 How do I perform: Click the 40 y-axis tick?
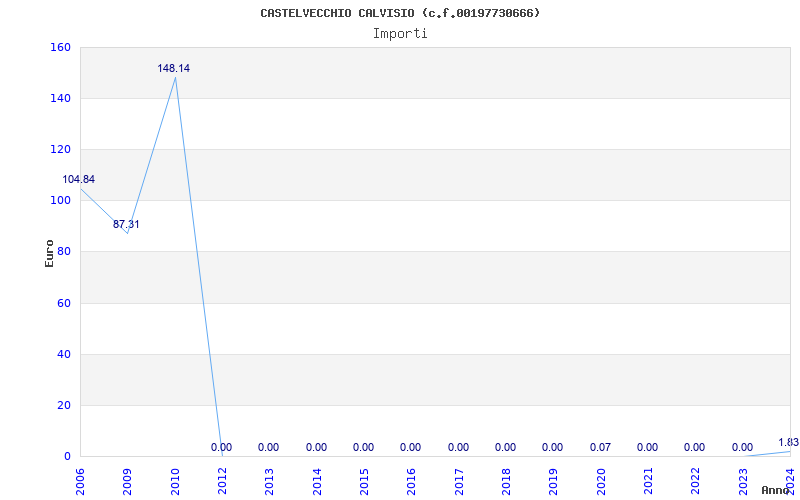63,354
